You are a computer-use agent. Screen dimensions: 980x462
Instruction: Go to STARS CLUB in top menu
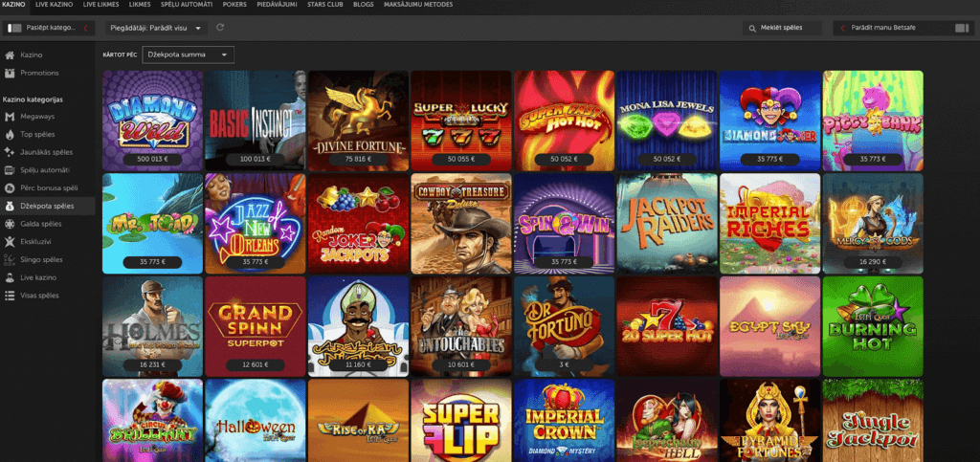point(325,5)
